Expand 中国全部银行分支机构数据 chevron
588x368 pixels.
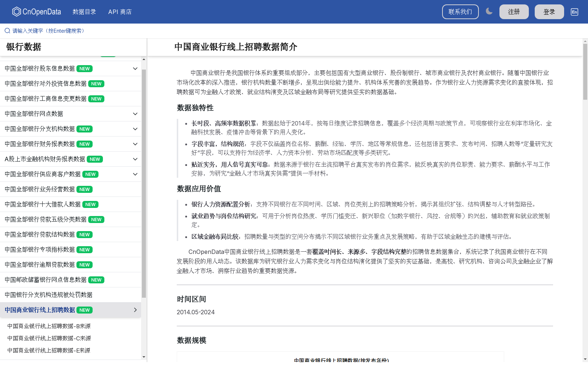(x=135, y=129)
